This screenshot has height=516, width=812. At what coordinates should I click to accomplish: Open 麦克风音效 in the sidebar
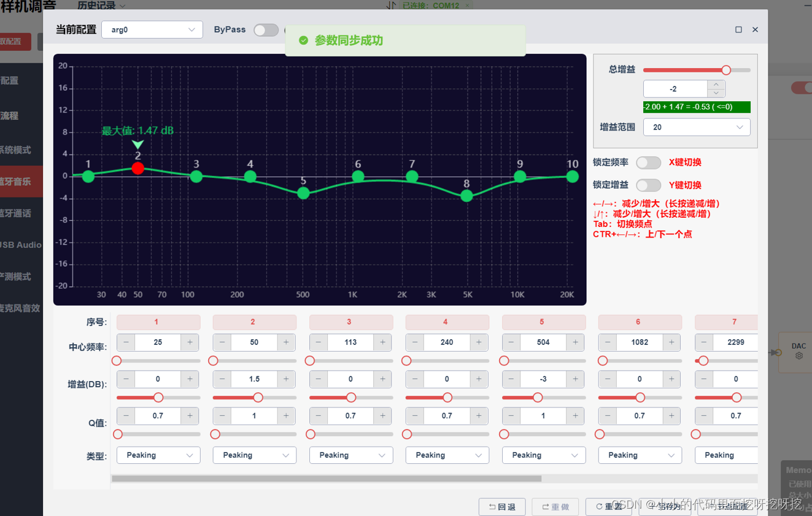click(21, 308)
